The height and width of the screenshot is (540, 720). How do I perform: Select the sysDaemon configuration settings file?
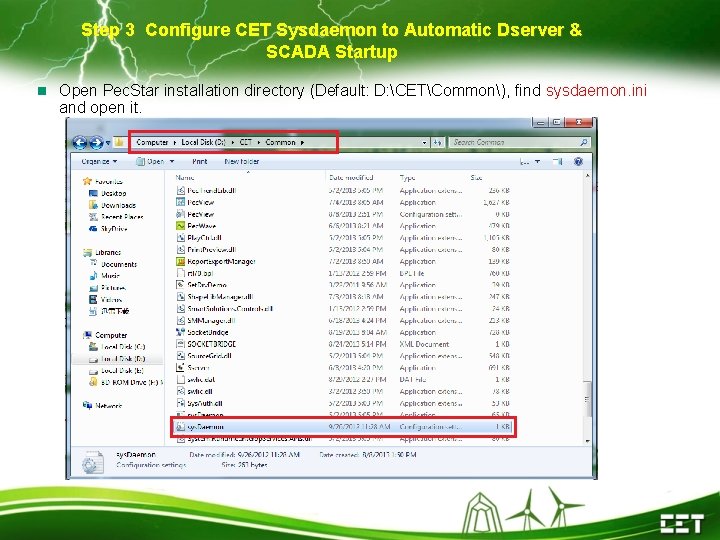(x=343, y=427)
